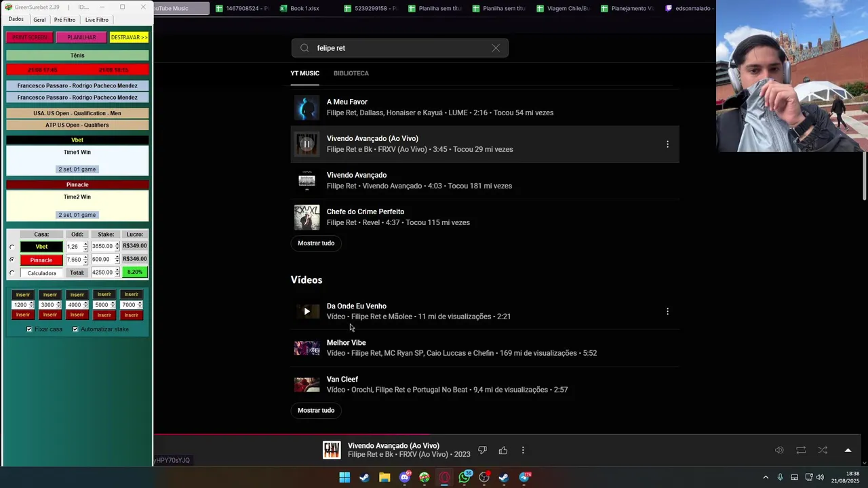
Task: Click the Calculadora button
Action: [41, 273]
